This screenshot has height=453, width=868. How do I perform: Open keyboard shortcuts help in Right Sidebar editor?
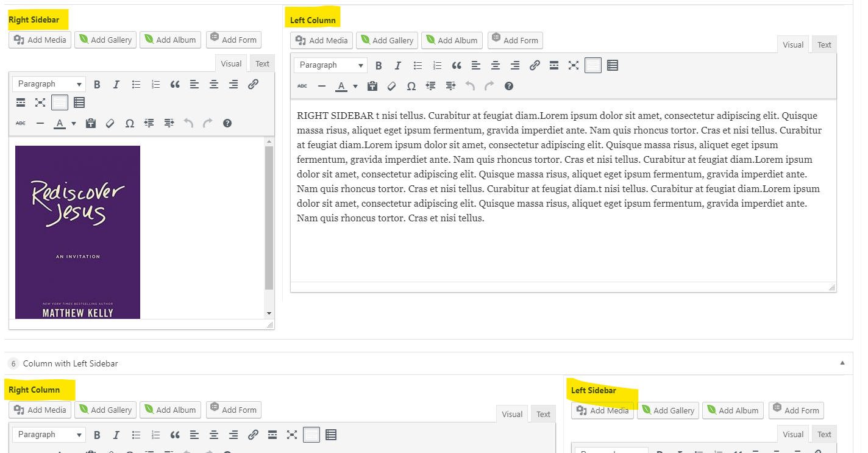(x=227, y=123)
